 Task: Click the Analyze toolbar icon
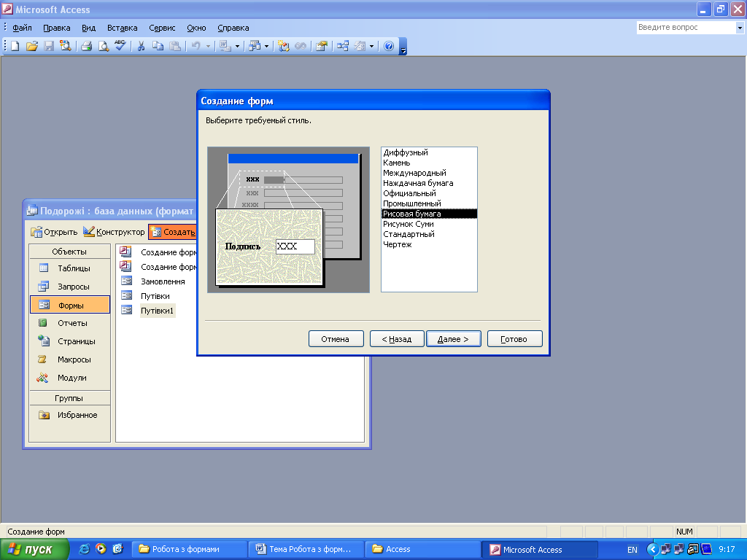(x=255, y=46)
